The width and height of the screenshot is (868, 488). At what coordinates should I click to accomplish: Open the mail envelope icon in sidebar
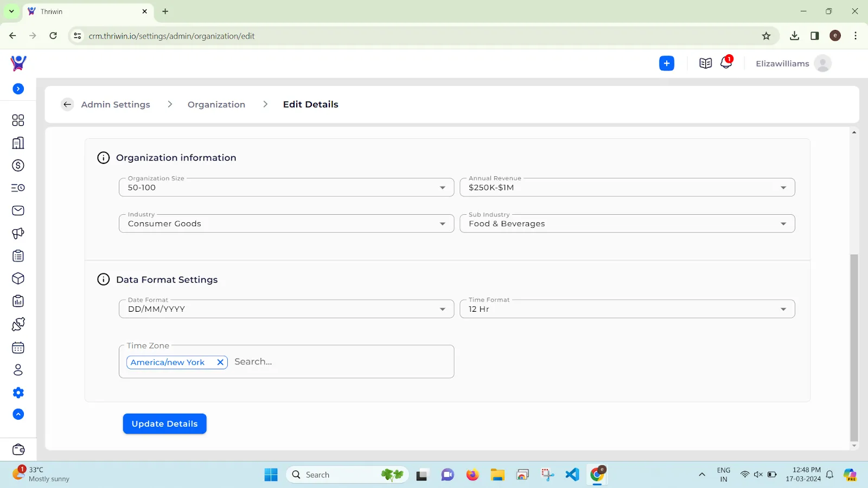18,210
